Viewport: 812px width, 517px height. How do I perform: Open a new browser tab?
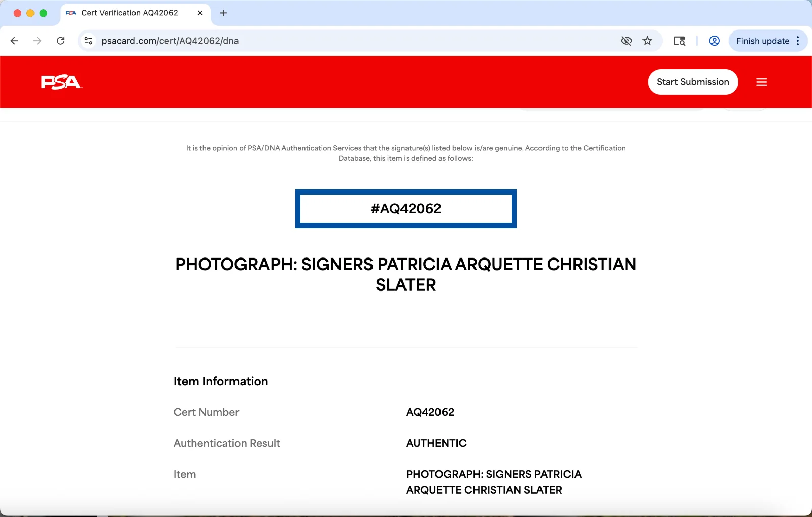pos(223,13)
